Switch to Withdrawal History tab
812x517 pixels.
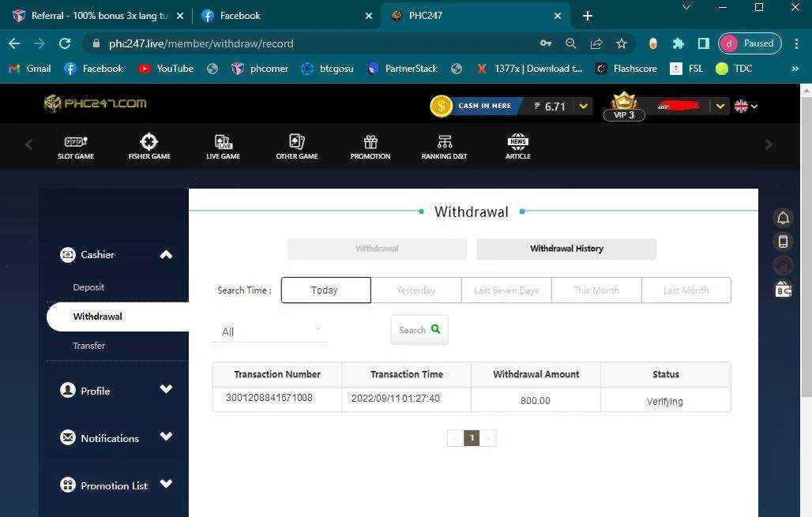click(566, 249)
